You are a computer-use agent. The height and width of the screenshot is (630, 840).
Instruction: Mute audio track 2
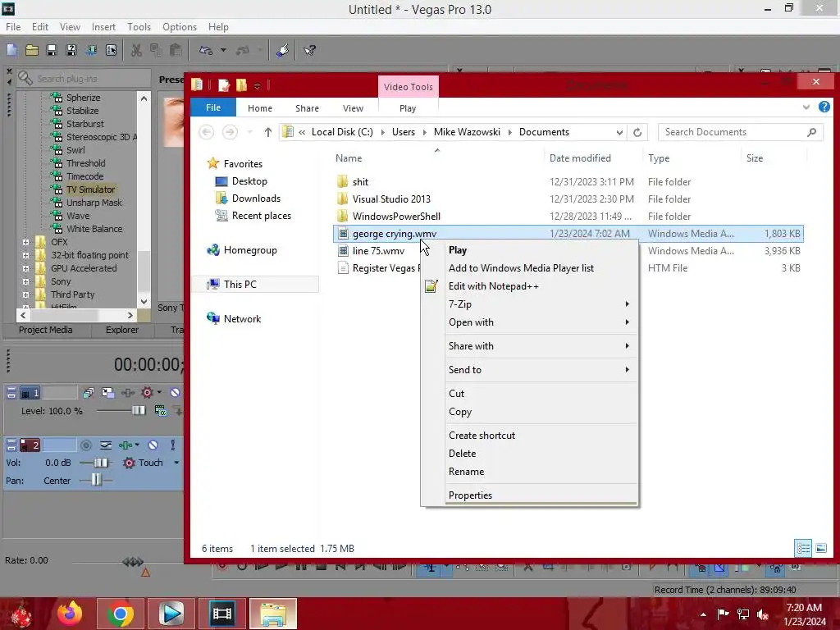pyautogui.click(x=153, y=445)
